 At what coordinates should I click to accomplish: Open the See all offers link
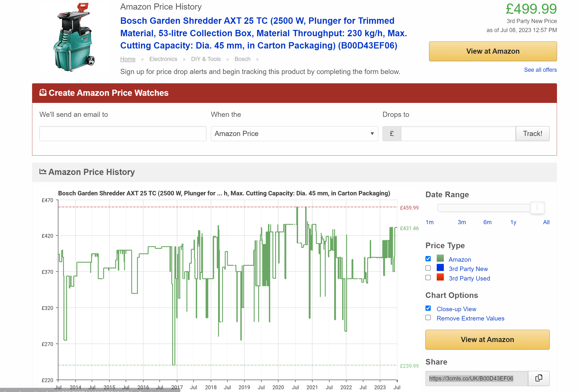[x=540, y=70]
